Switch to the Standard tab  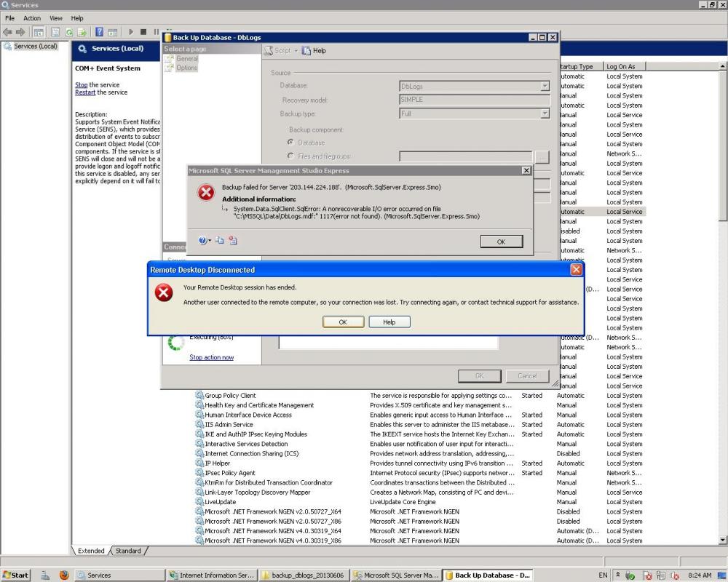tap(128, 551)
